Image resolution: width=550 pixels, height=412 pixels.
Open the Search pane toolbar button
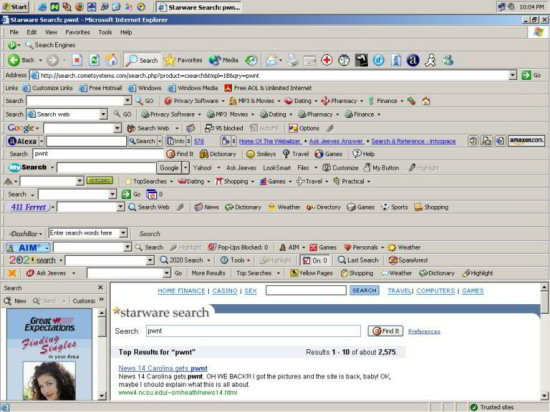[142, 60]
